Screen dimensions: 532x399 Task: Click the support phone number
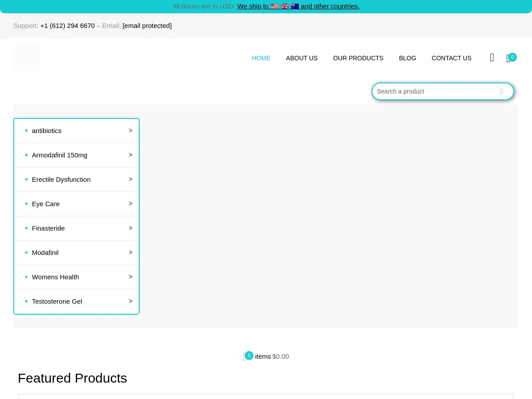tap(67, 26)
